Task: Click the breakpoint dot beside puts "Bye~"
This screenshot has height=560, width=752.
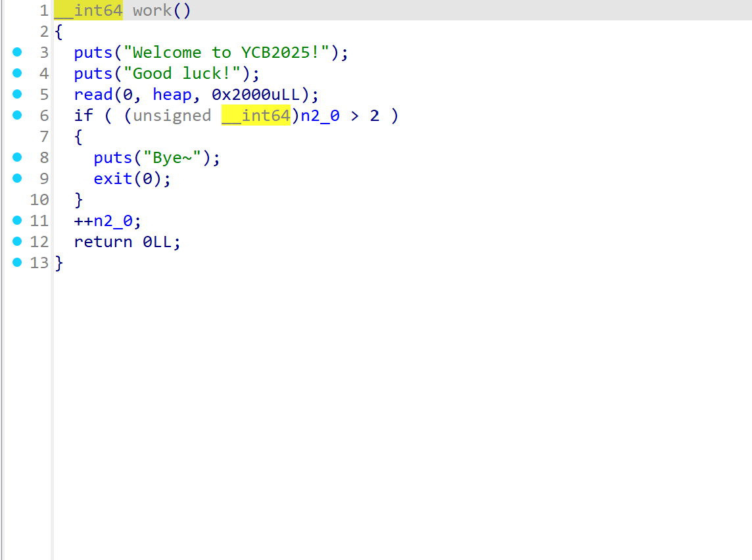Action: coord(17,157)
